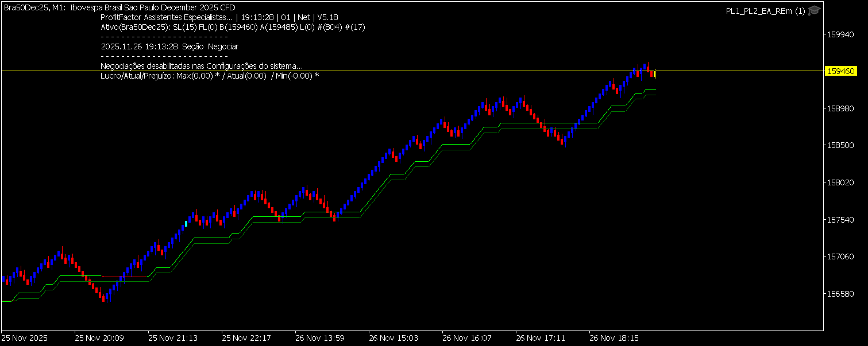Click the 25 Nov 2025 time axis label
The height and width of the screenshot is (346, 868).
tap(25, 338)
